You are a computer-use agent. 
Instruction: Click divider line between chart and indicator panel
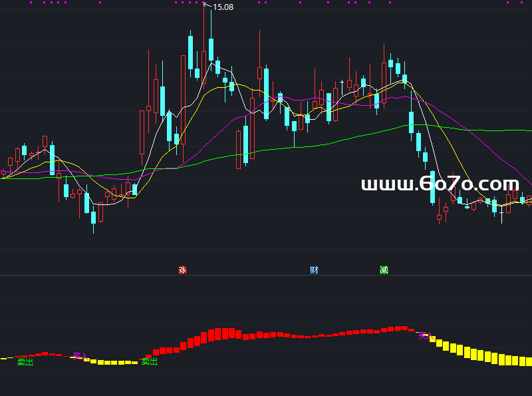[x=266, y=276]
